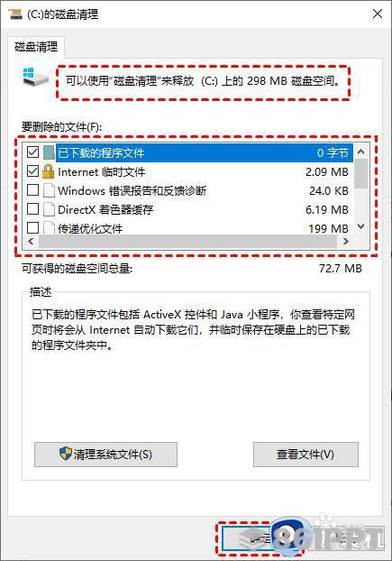This screenshot has width=392, height=561.
Task: Click the file icon for 传递优化文件
Action: pyautogui.click(x=49, y=227)
